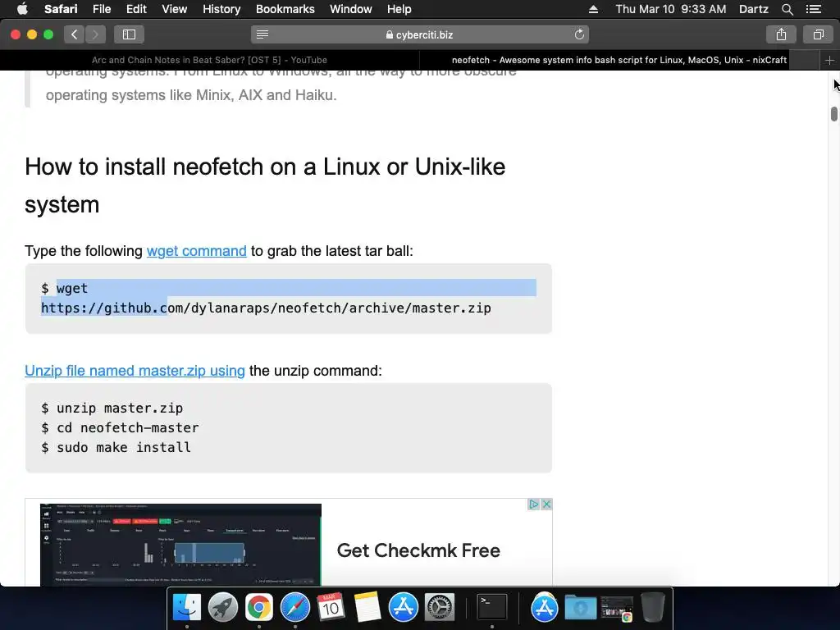Reload the current page

579,34
